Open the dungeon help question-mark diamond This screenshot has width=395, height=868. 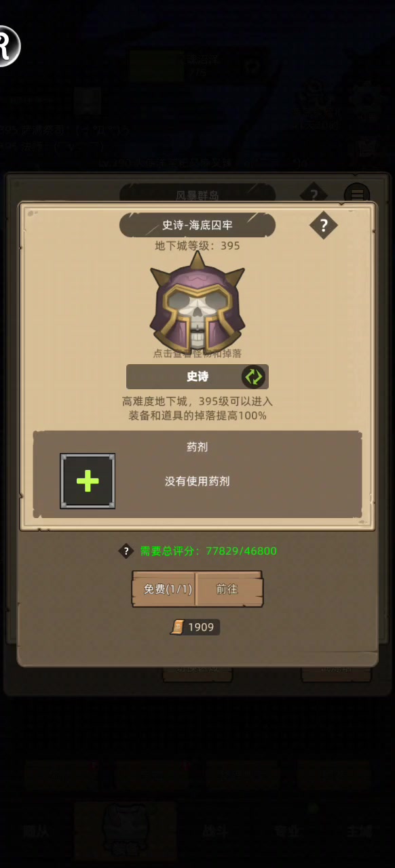(x=323, y=225)
